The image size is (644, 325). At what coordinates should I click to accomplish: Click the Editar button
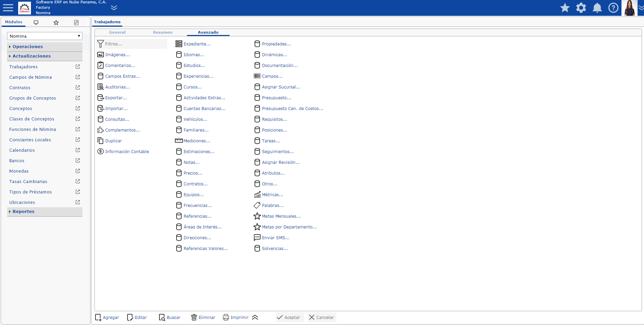point(137,317)
